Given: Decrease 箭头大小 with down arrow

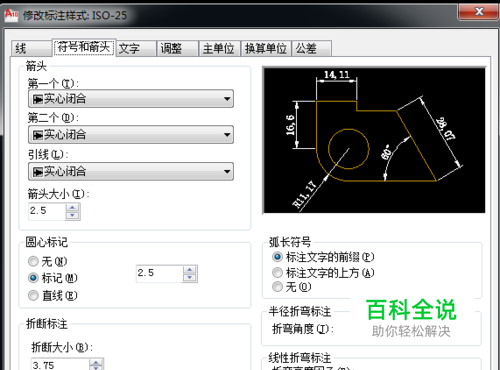Looking at the screenshot, I should 73,215.
